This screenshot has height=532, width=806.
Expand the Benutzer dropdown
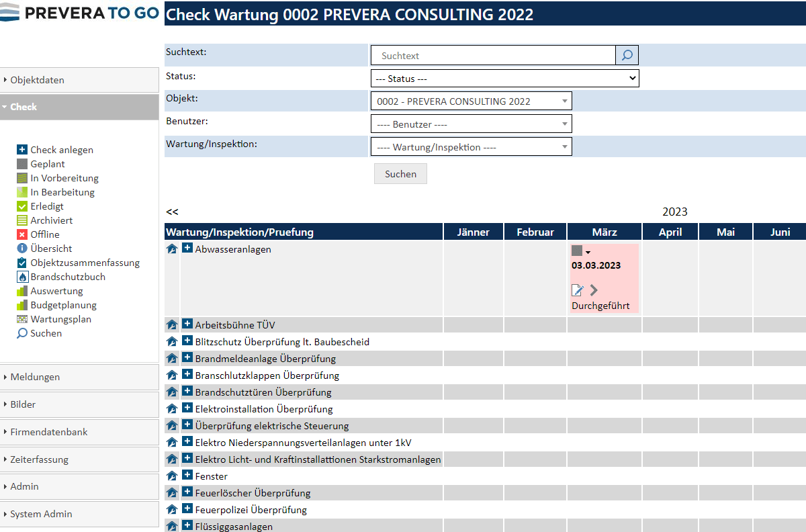(471, 124)
